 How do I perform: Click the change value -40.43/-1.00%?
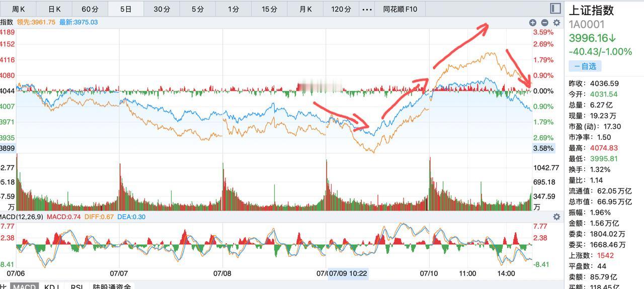click(600, 52)
